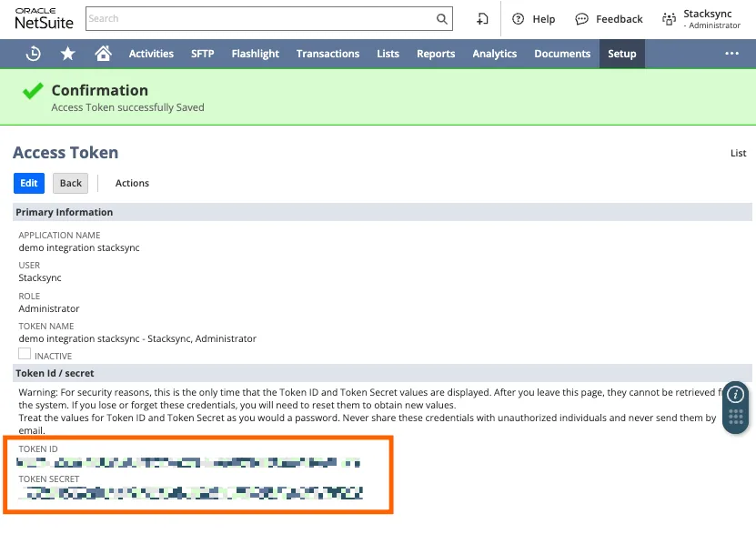Click the blue Edit button
This screenshot has width=756, height=534.
(29, 183)
